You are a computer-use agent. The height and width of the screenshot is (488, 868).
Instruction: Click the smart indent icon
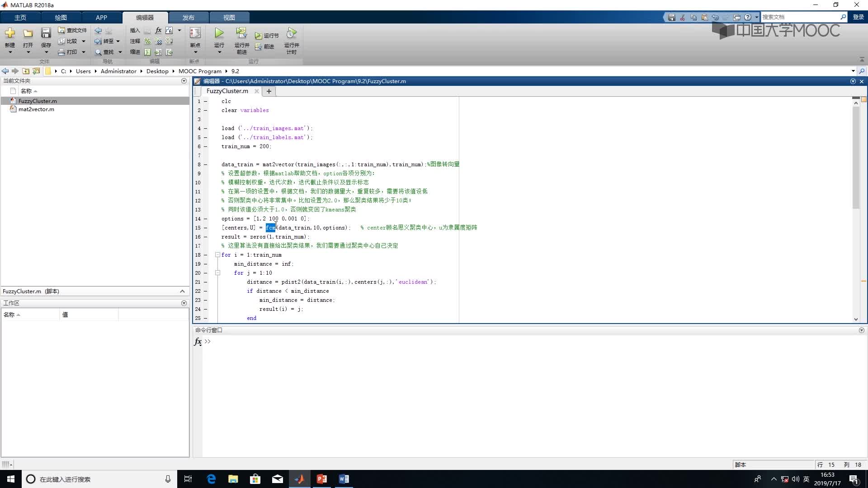tap(147, 52)
